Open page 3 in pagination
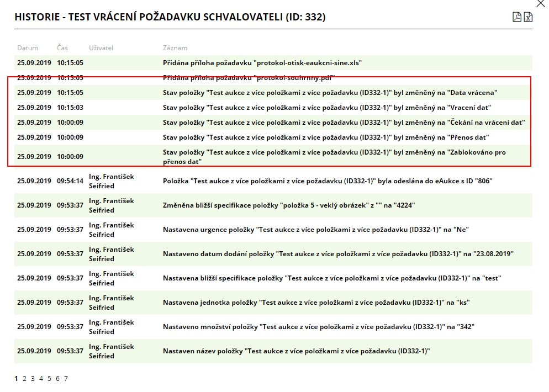 [x=33, y=378]
